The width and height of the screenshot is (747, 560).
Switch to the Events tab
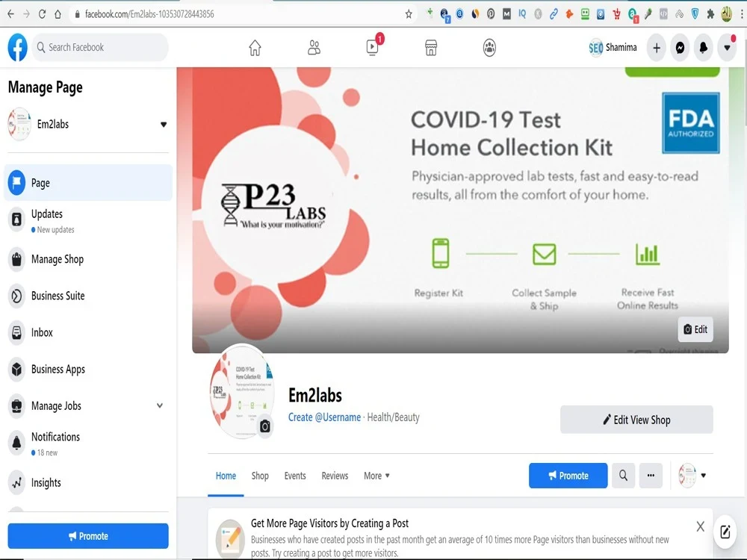[295, 476]
